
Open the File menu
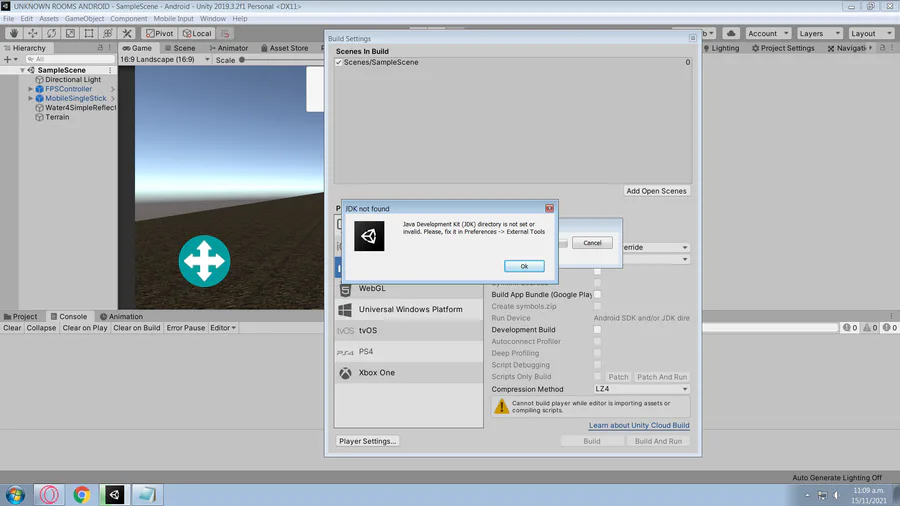click(x=9, y=18)
